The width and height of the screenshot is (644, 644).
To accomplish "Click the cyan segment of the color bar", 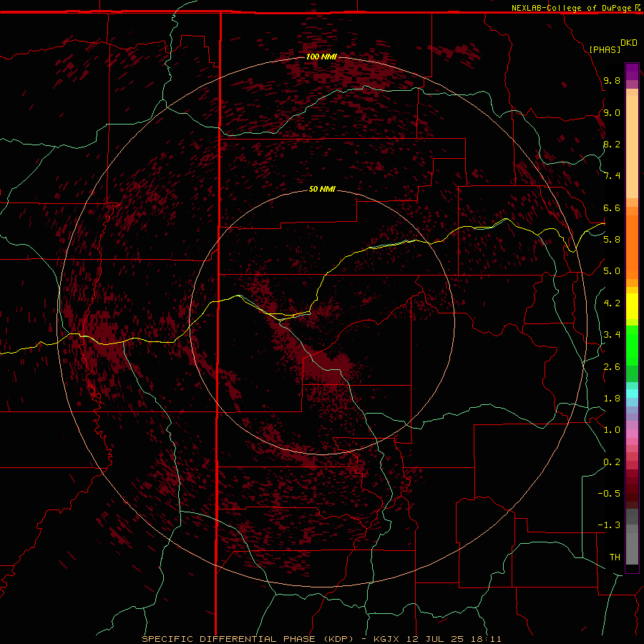I will (x=632, y=394).
